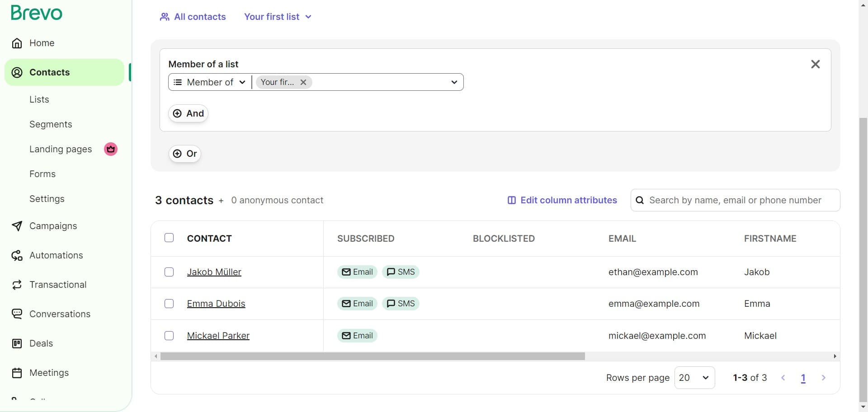Image resolution: width=868 pixels, height=412 pixels.
Task: Click the 'And' condition button
Action: (x=189, y=113)
